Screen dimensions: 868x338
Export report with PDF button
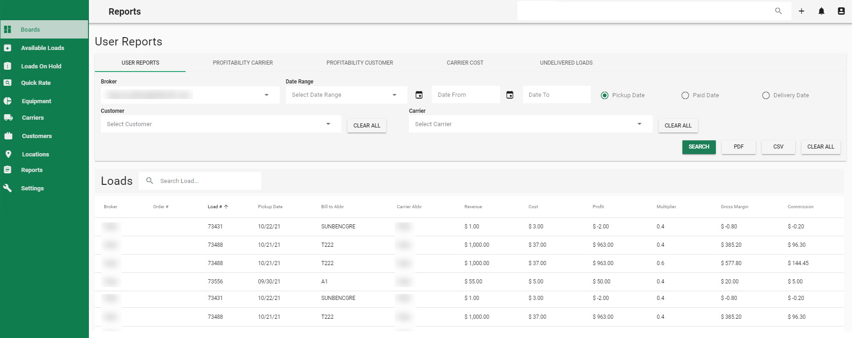coord(738,147)
